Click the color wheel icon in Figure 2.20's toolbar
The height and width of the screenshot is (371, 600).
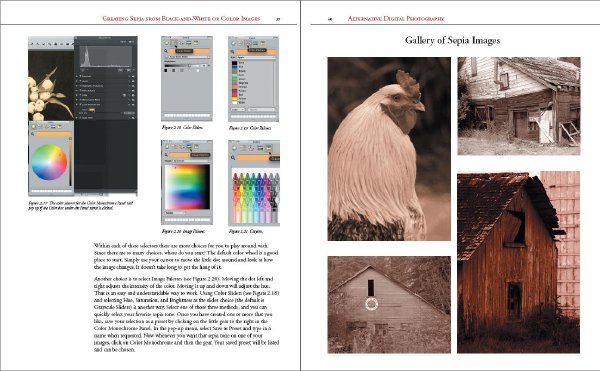point(167,146)
